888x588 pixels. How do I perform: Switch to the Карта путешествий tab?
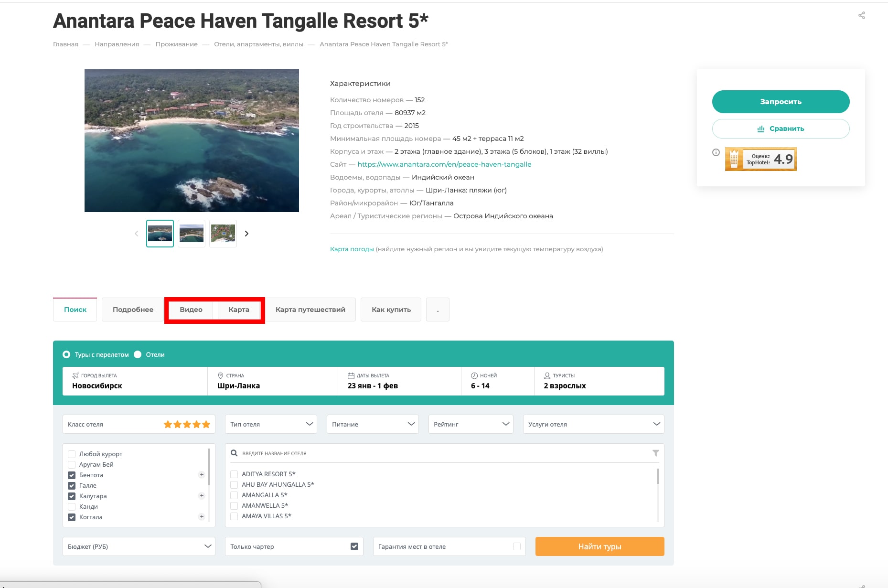click(x=310, y=310)
